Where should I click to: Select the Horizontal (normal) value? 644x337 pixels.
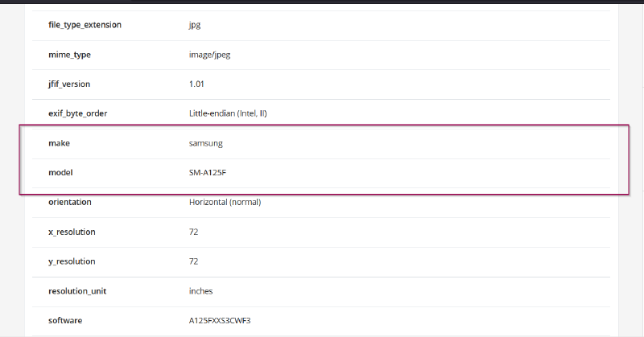click(225, 202)
